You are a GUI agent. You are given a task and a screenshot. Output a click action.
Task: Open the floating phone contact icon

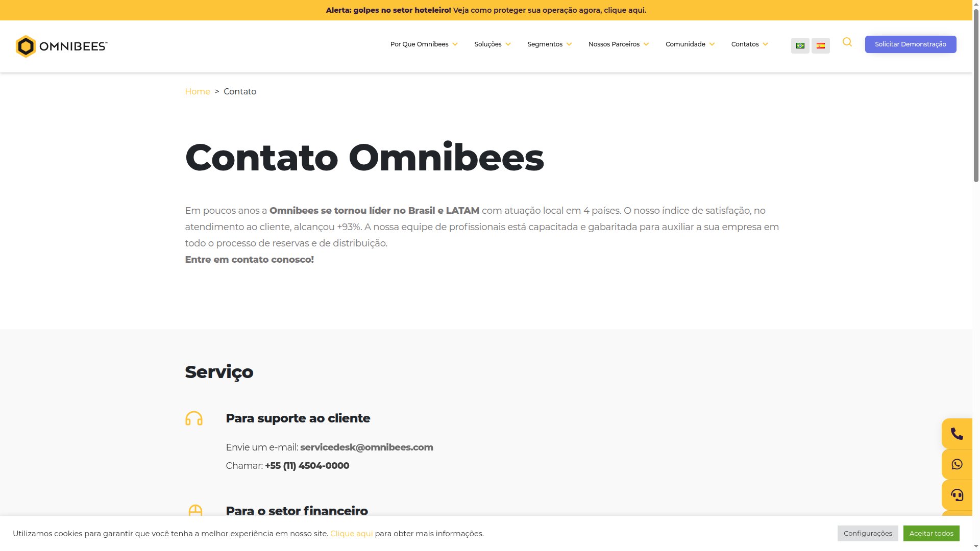point(957,433)
